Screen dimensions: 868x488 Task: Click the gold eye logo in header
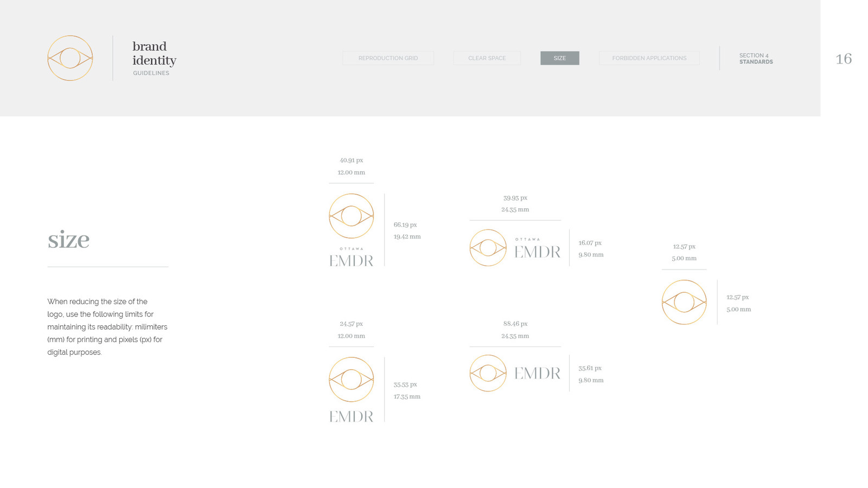(x=70, y=58)
